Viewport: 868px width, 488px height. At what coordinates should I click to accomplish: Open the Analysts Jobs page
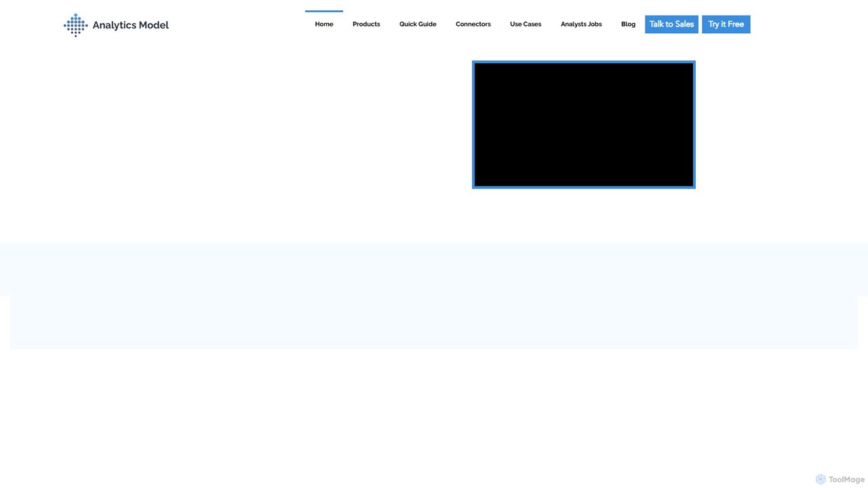pyautogui.click(x=581, y=24)
